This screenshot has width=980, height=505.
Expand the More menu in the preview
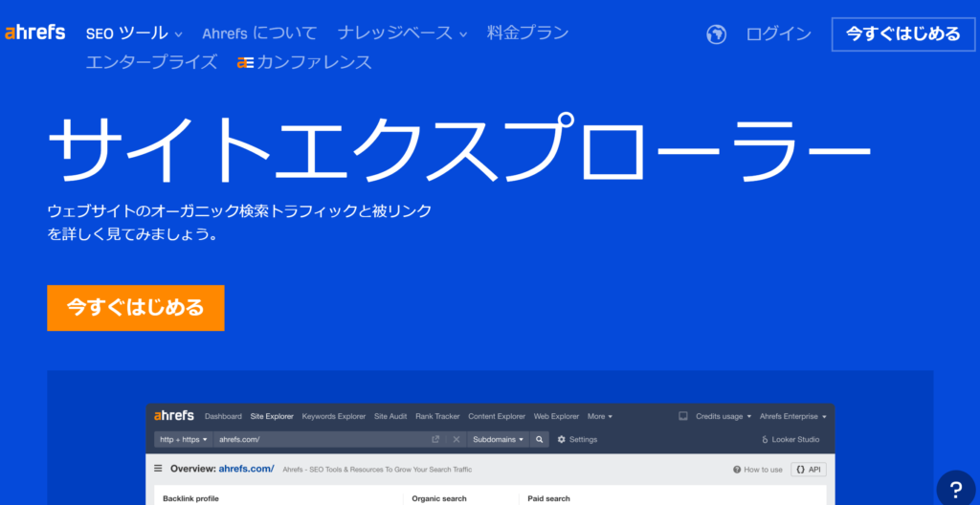tap(599, 416)
